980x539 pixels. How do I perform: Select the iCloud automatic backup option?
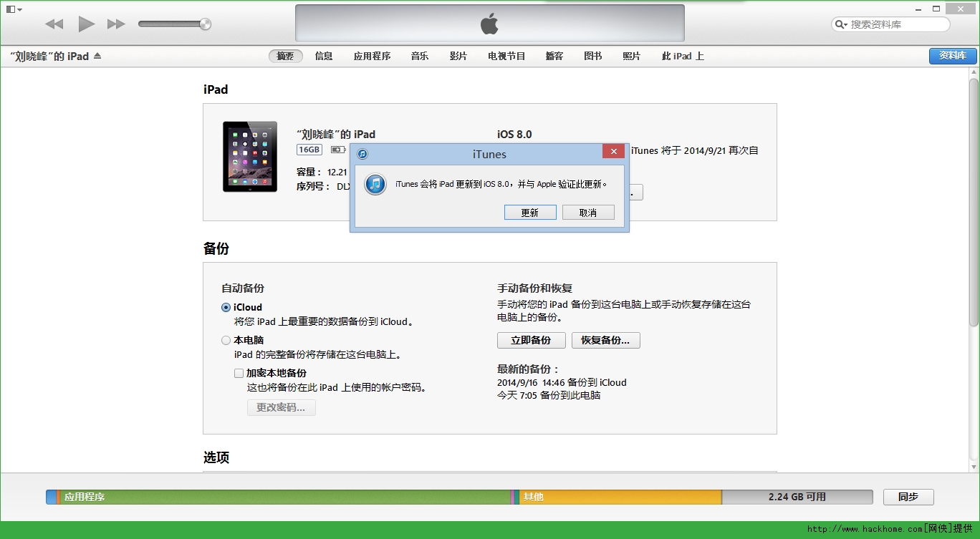(x=226, y=308)
